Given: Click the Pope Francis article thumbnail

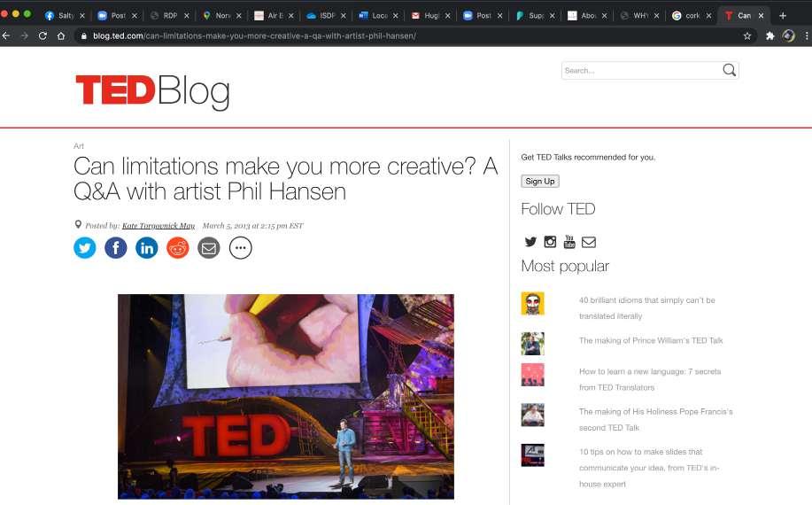Looking at the screenshot, I should point(532,415).
